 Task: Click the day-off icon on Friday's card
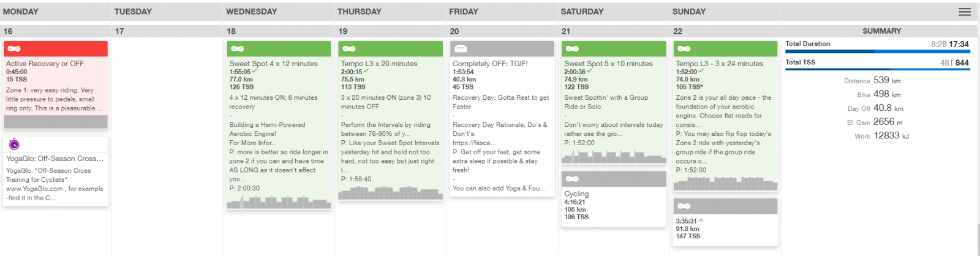(x=461, y=49)
